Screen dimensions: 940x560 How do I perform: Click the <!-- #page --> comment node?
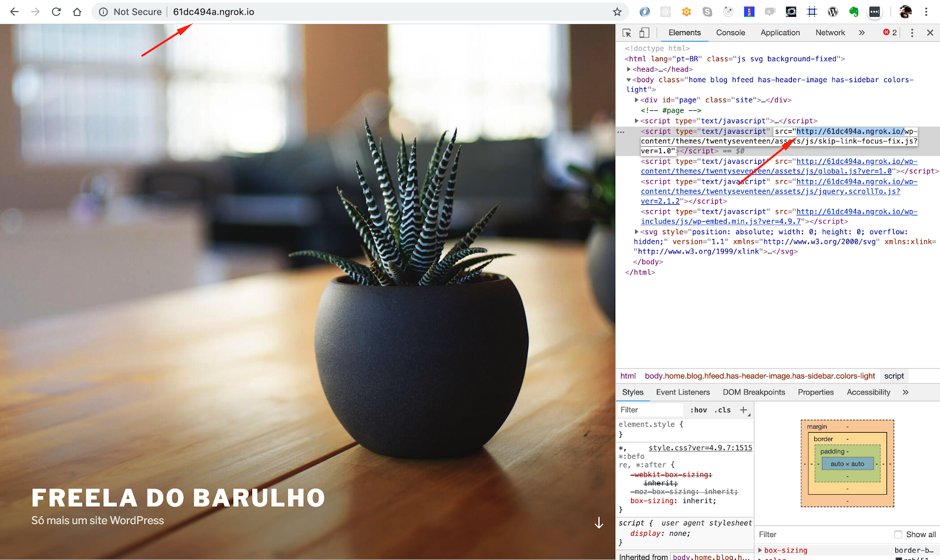(671, 110)
